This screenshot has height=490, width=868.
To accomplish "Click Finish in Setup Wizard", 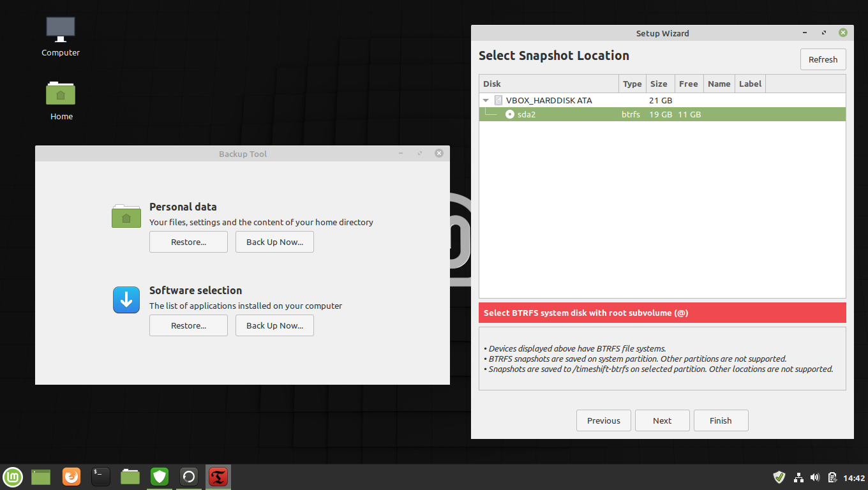I will click(x=721, y=420).
